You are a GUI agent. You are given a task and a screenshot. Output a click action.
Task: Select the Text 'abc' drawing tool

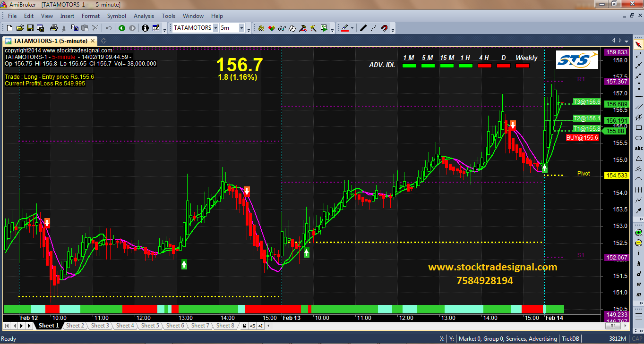(639, 148)
